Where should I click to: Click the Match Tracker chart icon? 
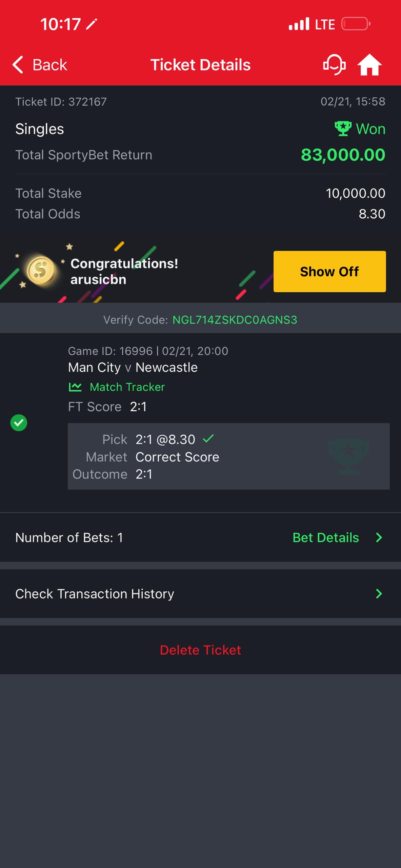pyautogui.click(x=75, y=387)
